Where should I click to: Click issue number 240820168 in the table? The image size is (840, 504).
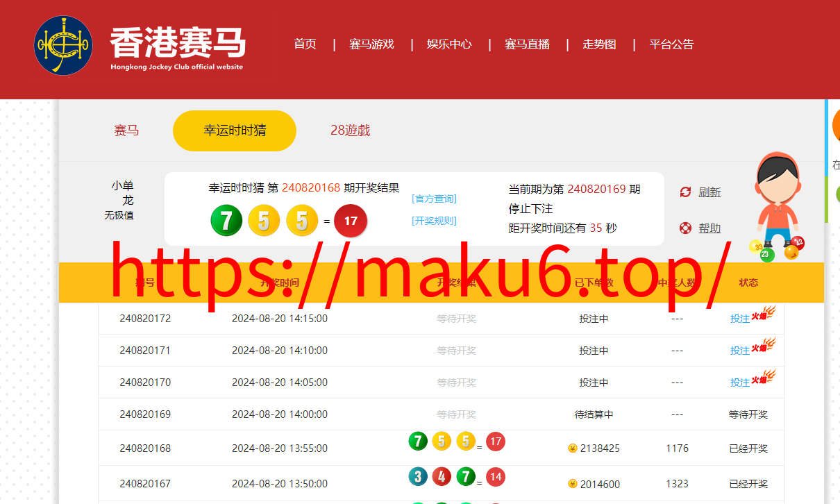click(x=145, y=448)
